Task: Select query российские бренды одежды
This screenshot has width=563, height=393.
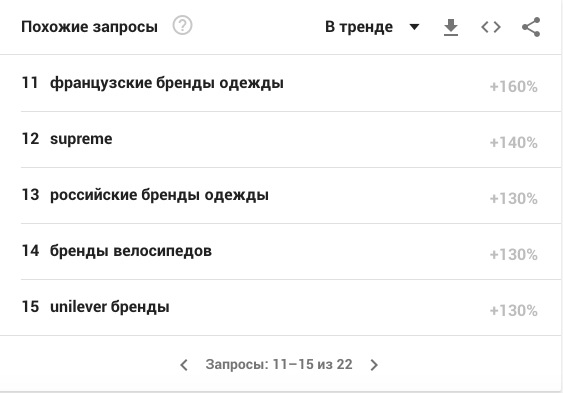Action: click(159, 195)
